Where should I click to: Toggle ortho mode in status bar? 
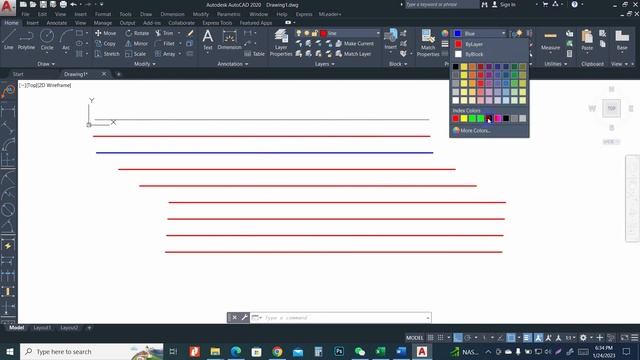tap(458, 338)
